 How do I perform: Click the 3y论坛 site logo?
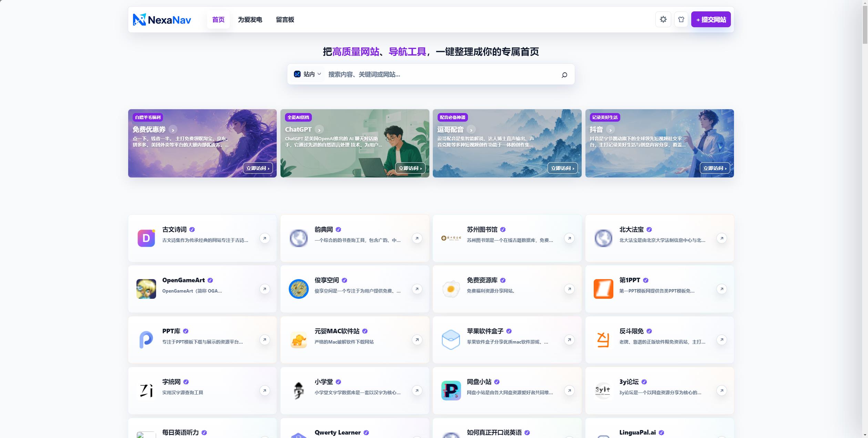pyautogui.click(x=603, y=390)
